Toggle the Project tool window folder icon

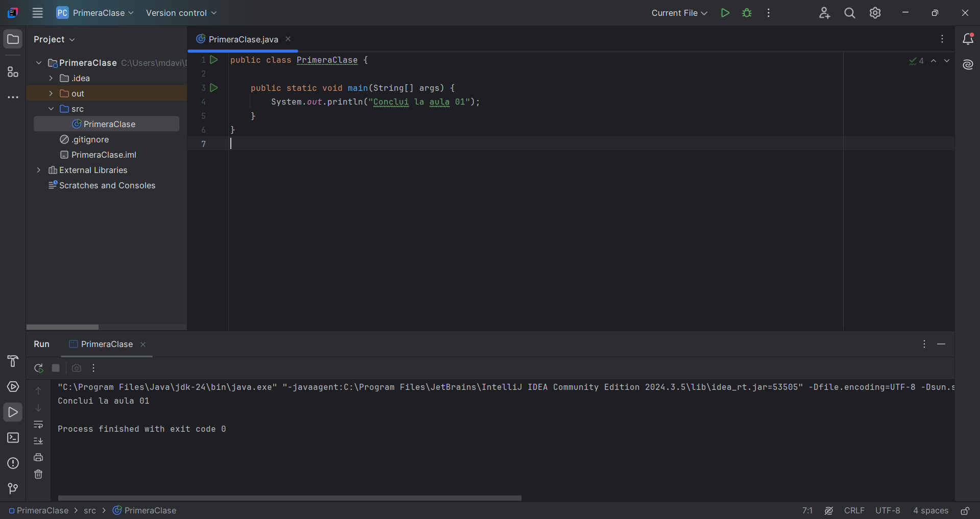tap(13, 39)
